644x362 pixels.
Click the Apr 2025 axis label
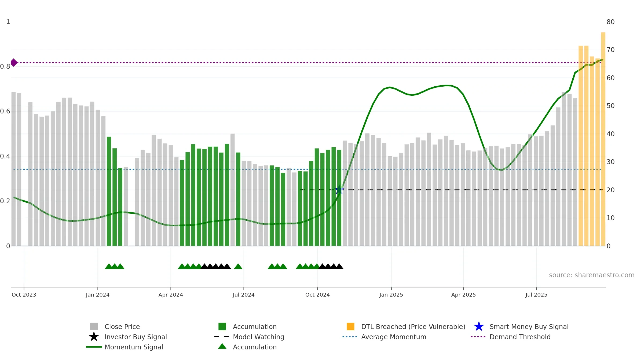coord(463,295)
